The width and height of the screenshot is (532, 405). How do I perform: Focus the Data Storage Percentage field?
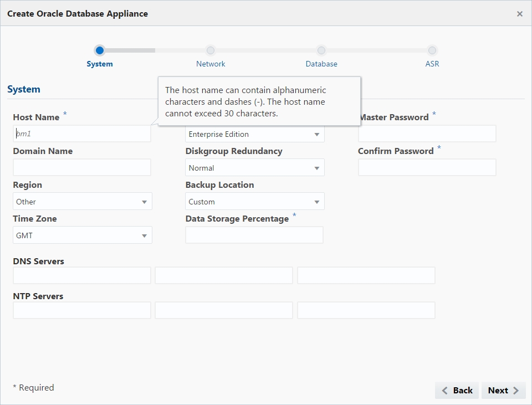(x=254, y=235)
